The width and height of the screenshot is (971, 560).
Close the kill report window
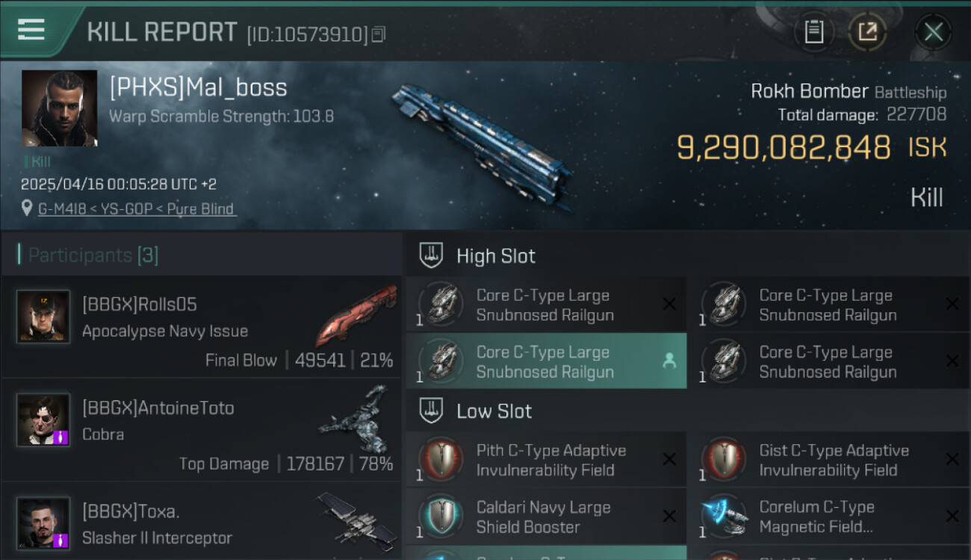[933, 32]
